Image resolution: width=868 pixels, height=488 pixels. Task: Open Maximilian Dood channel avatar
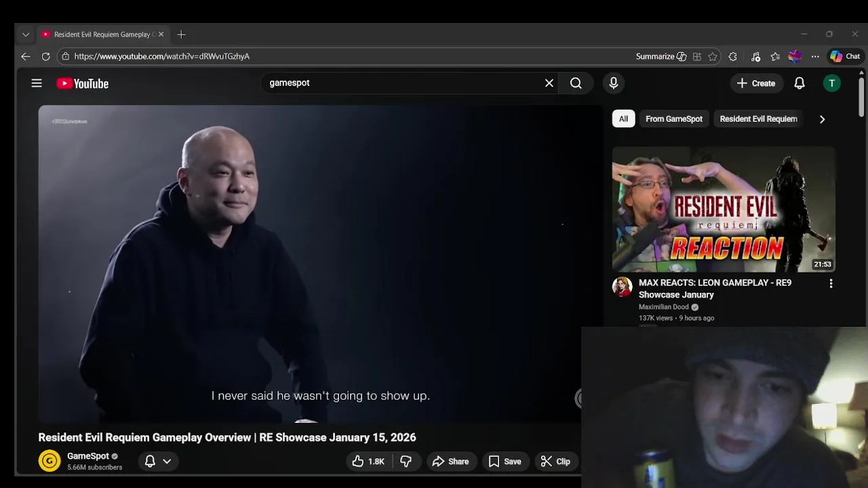(x=622, y=287)
